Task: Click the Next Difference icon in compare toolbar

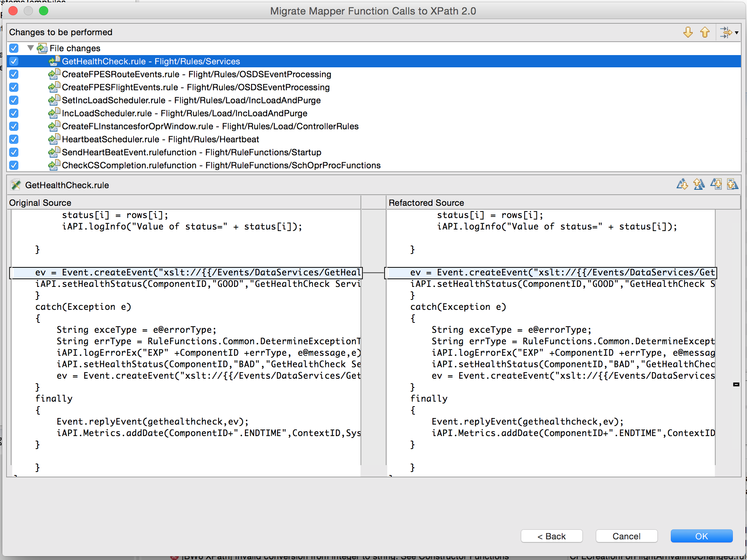Action: [x=682, y=185]
